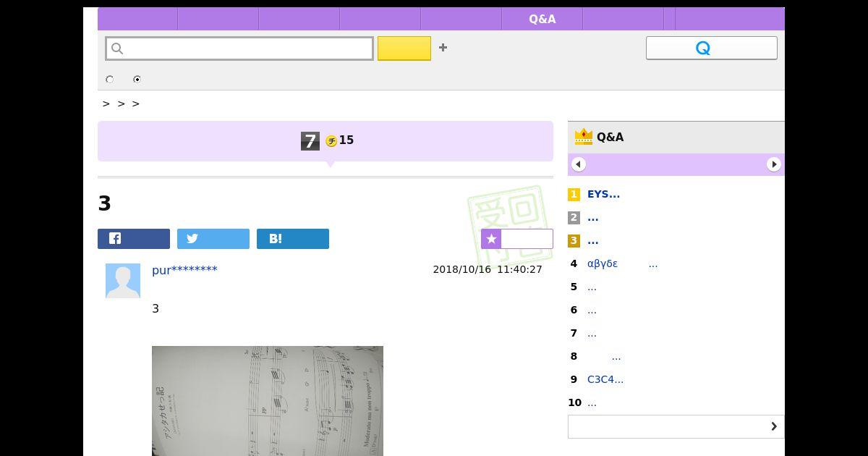Click the chevron box below ranking list
Image resolution: width=868 pixels, height=456 pixels.
[676, 426]
